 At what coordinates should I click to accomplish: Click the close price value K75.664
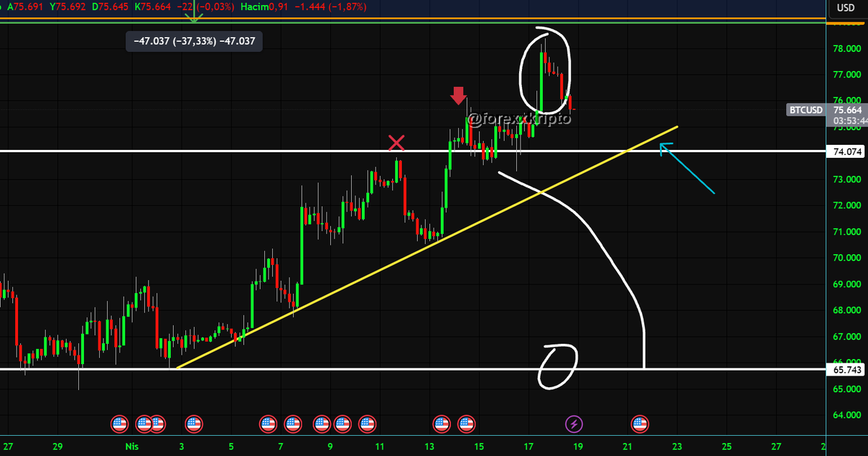coord(153,7)
